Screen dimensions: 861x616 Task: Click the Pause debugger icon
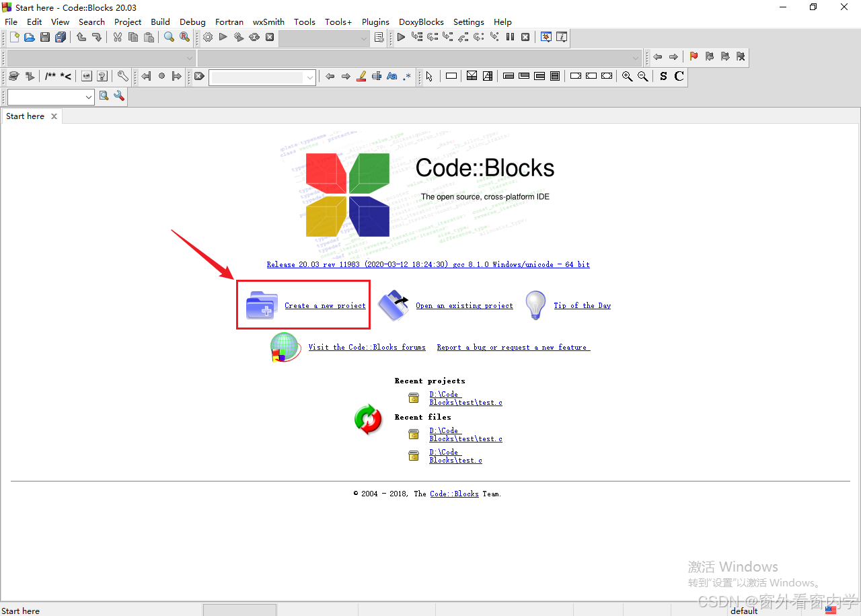(x=510, y=38)
